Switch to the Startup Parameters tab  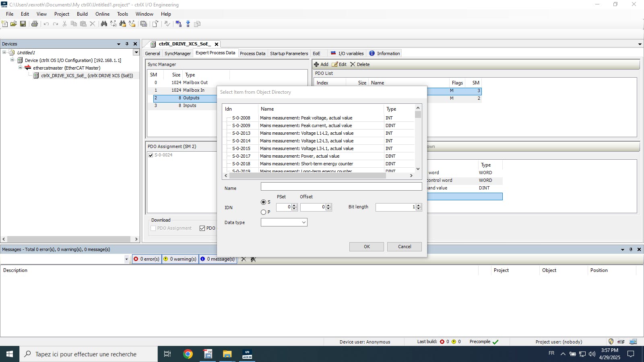[289, 53]
